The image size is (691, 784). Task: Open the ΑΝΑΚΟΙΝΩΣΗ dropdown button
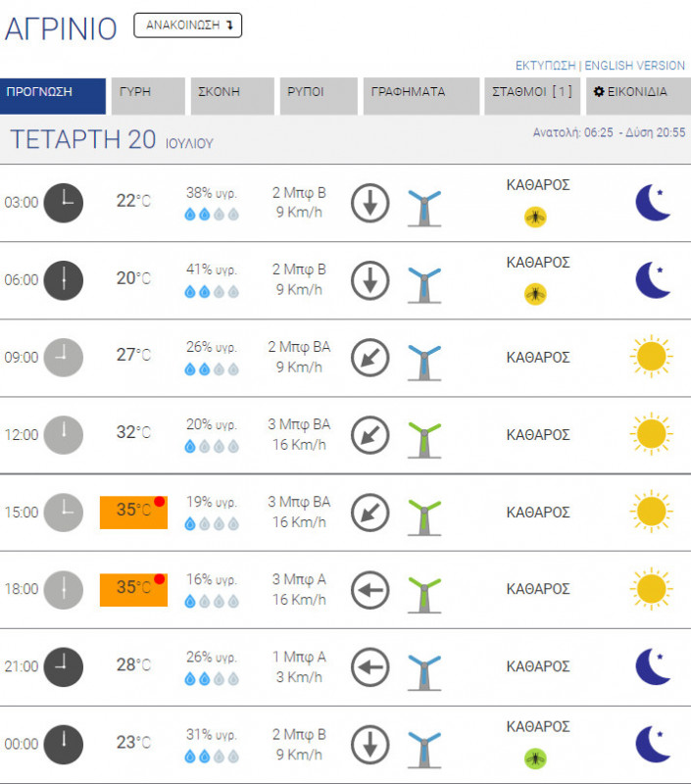pyautogui.click(x=187, y=26)
